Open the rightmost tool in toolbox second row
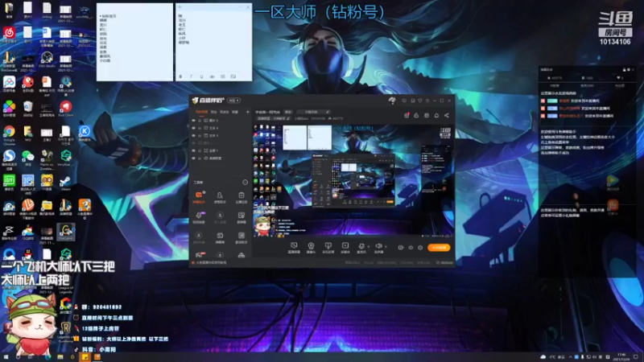 click(x=241, y=216)
